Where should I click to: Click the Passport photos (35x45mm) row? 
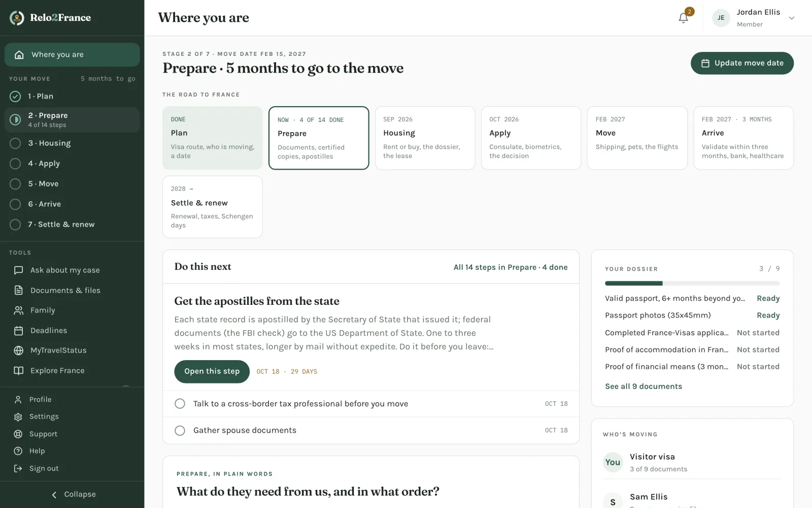[692, 315]
